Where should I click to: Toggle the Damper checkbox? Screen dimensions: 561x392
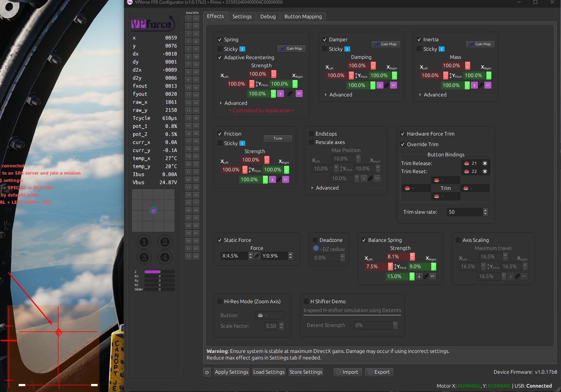pos(325,39)
